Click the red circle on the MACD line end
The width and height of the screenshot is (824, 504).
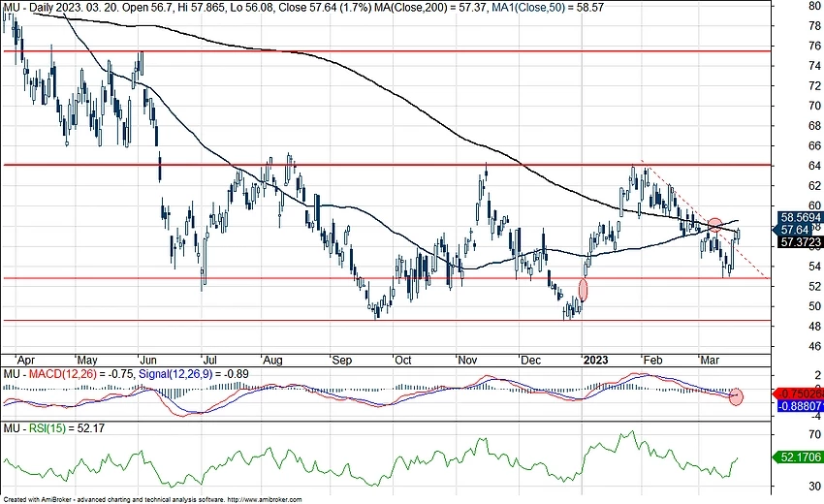[737, 396]
